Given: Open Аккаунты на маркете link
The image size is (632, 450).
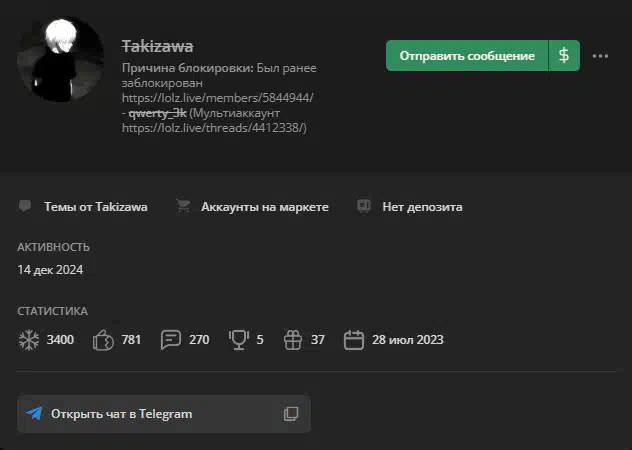Looking at the screenshot, I should click(265, 207).
